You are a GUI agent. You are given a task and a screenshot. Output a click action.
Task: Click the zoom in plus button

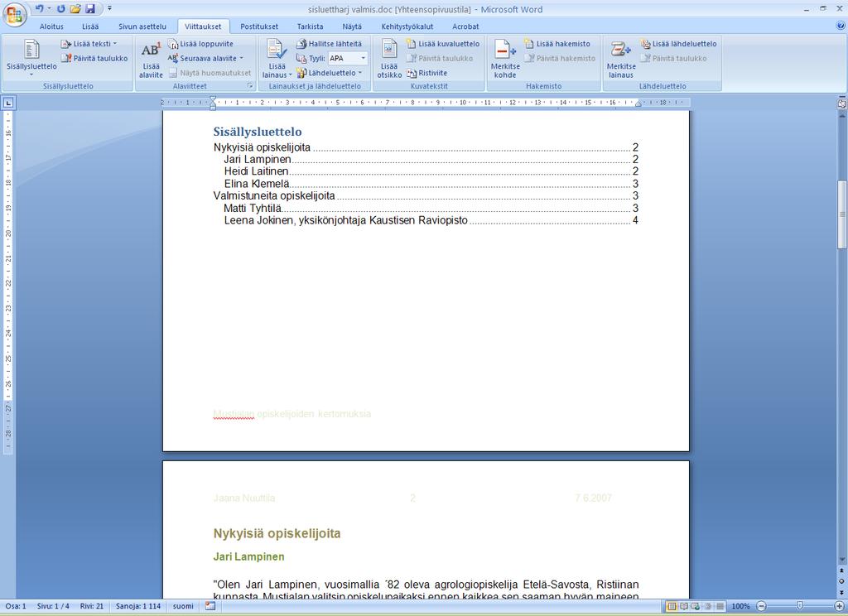tap(840, 606)
